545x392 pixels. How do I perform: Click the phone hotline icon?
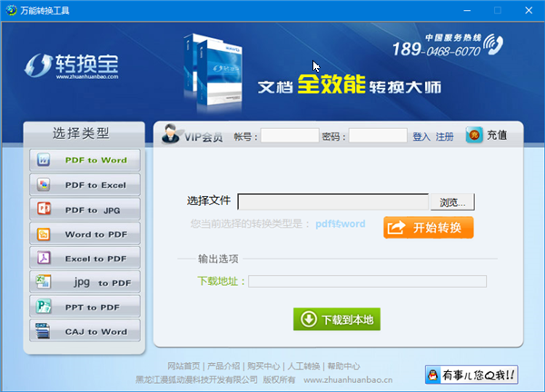pyautogui.click(x=493, y=44)
